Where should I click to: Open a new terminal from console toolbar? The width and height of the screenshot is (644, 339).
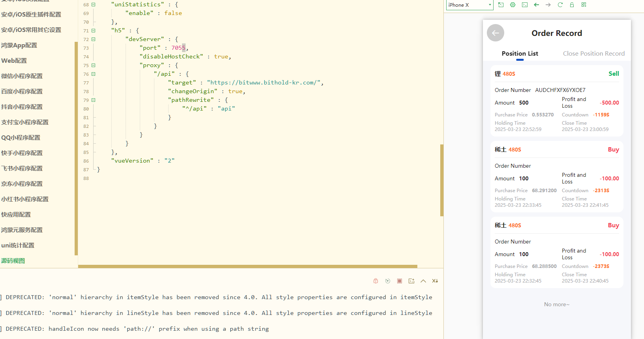[411, 281]
